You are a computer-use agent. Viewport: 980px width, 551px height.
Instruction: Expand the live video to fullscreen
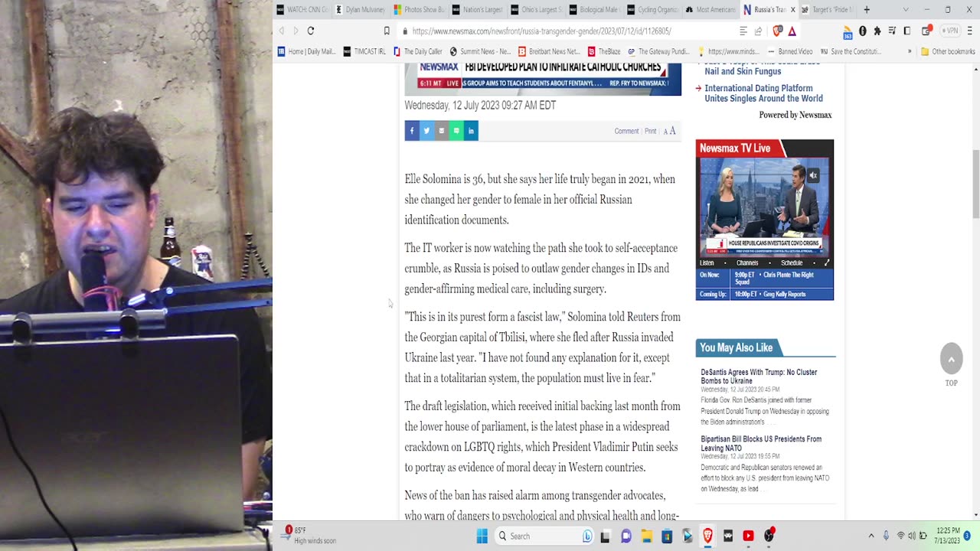[x=826, y=262]
